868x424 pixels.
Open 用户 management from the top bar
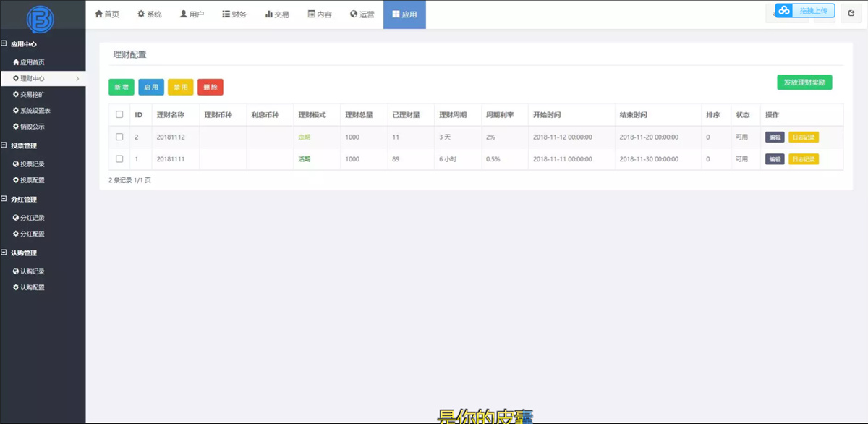[192, 13]
